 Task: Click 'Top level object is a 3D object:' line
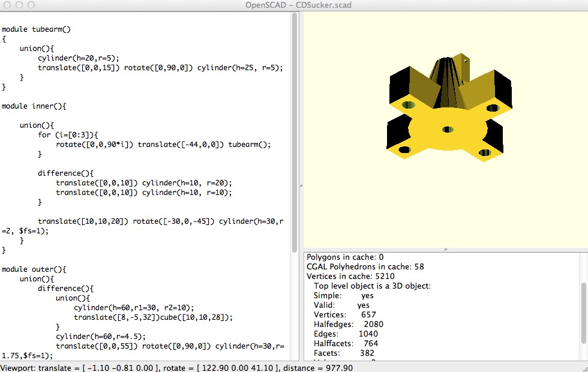pyautogui.click(x=372, y=286)
